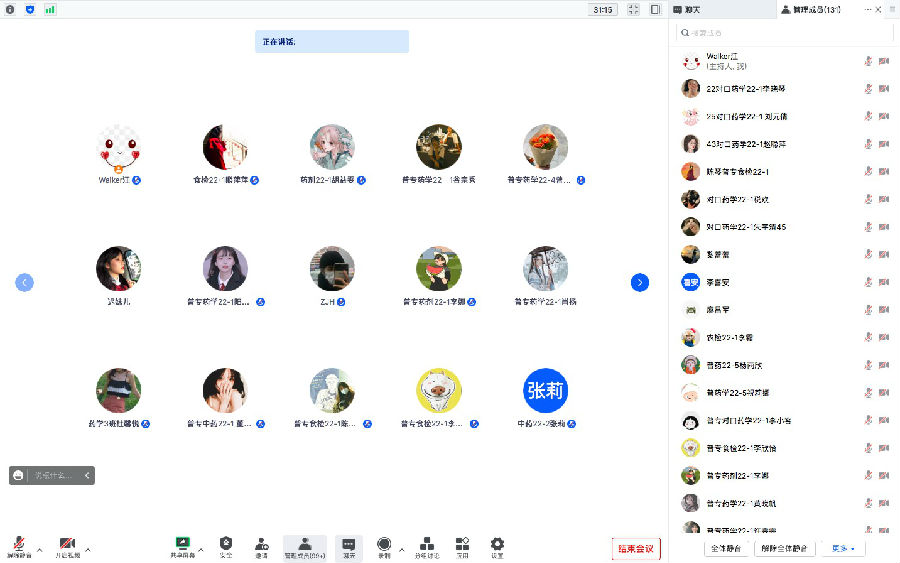This screenshot has width=900, height=563.
Task: Switch to the 聊天 chat tab
Action: [x=687, y=9]
